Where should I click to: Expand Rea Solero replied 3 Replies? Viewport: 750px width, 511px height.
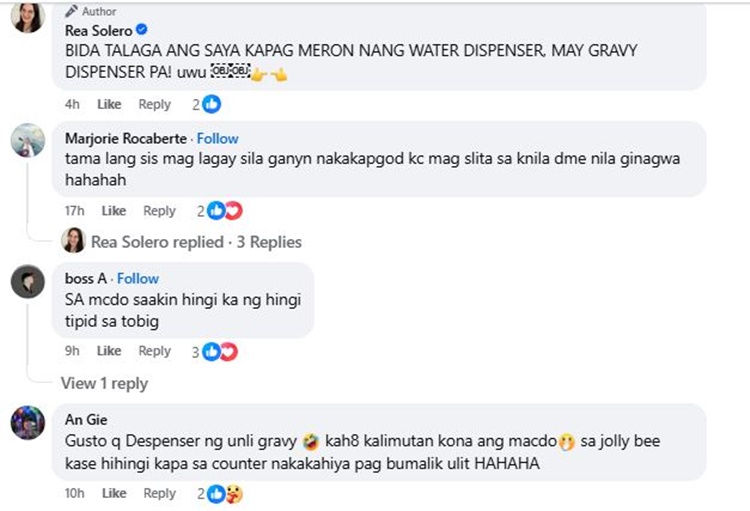tap(196, 241)
